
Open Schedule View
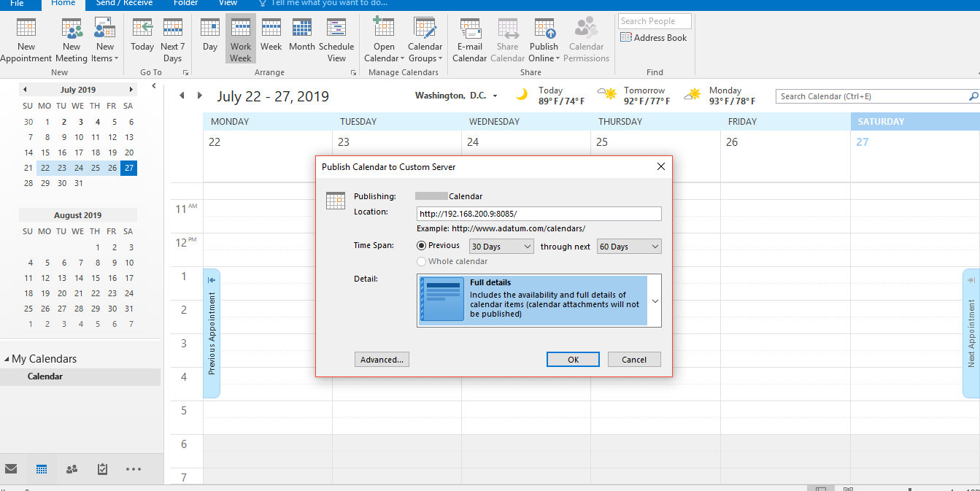click(336, 40)
